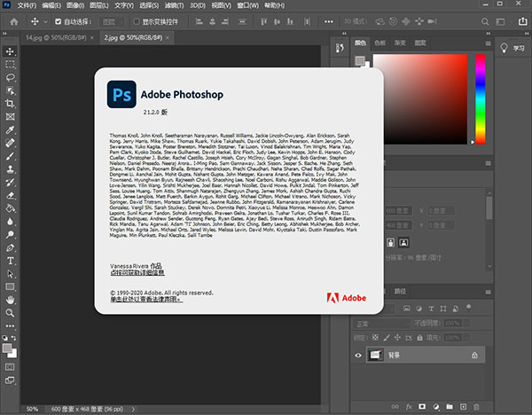Select the Object Selection tool
The width and height of the screenshot is (532, 415).
pos(10,90)
